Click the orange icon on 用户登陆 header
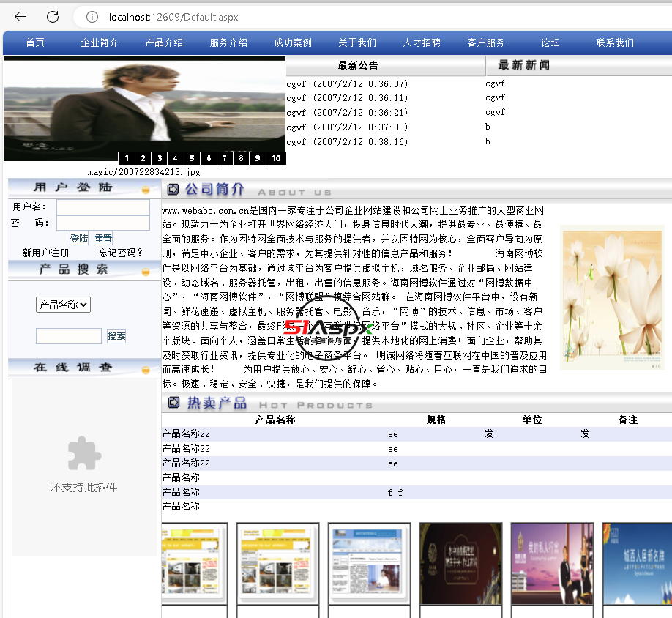 (146, 190)
